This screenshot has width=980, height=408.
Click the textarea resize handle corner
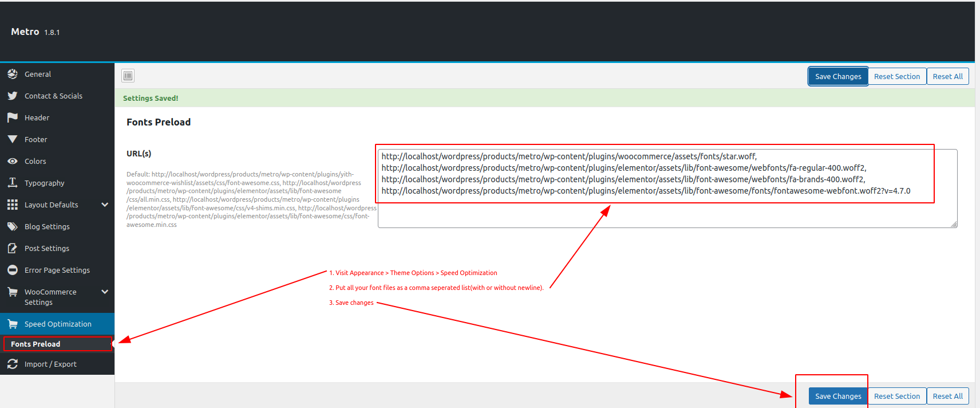(x=954, y=224)
